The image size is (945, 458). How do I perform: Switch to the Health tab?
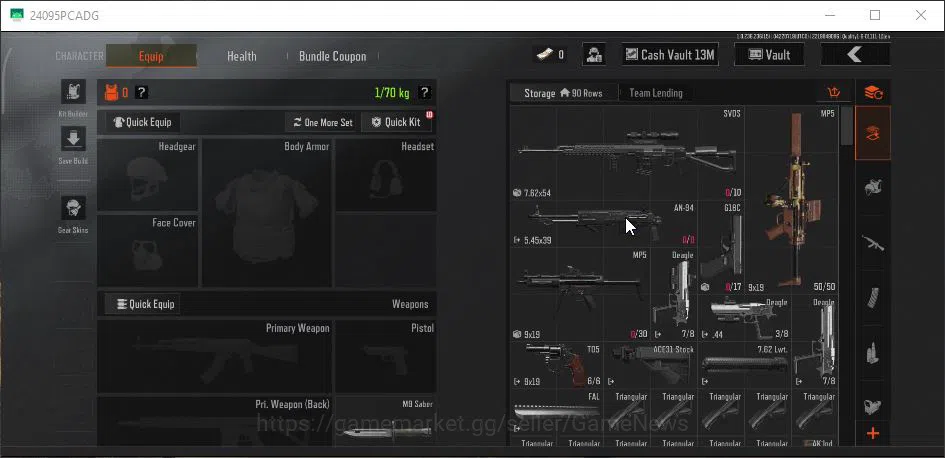click(x=242, y=56)
